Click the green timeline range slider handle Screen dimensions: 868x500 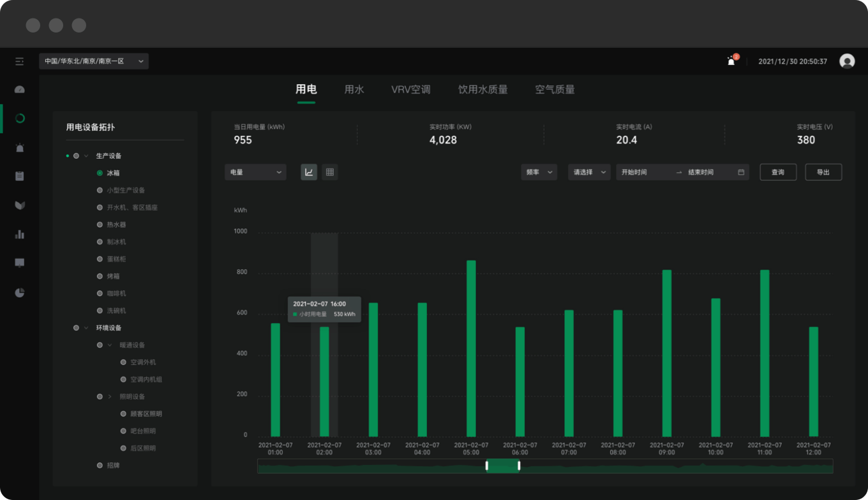coord(503,466)
